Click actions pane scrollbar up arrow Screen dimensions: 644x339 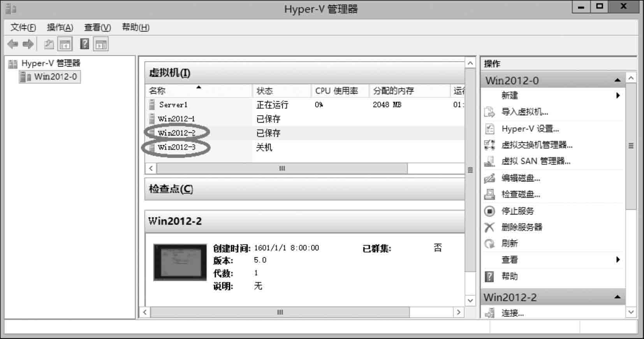631,78
